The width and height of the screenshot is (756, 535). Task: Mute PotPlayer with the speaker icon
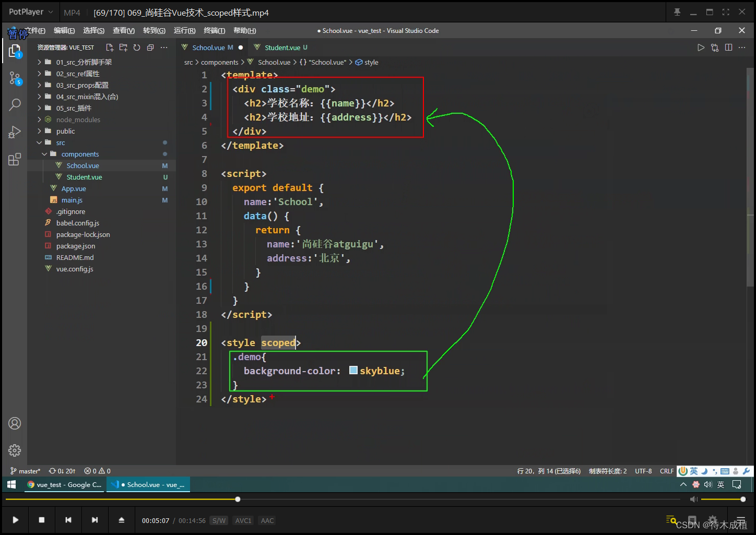click(x=693, y=500)
